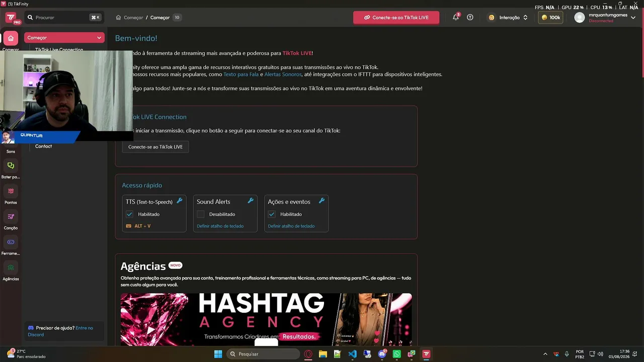Open File Explorer from taskbar
This screenshot has width=644, height=362.
pos(323,354)
